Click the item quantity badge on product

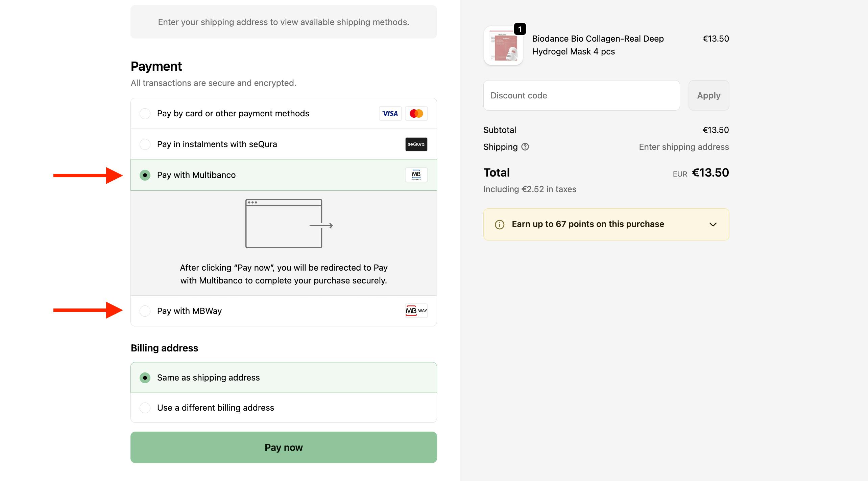(520, 29)
